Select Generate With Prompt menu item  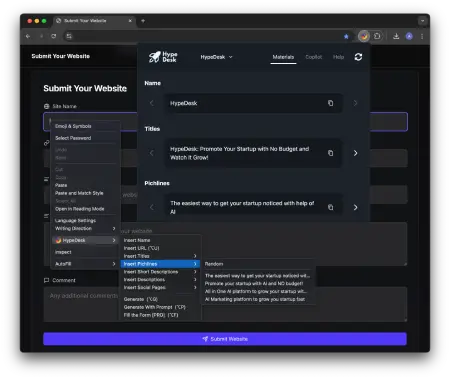click(160, 307)
